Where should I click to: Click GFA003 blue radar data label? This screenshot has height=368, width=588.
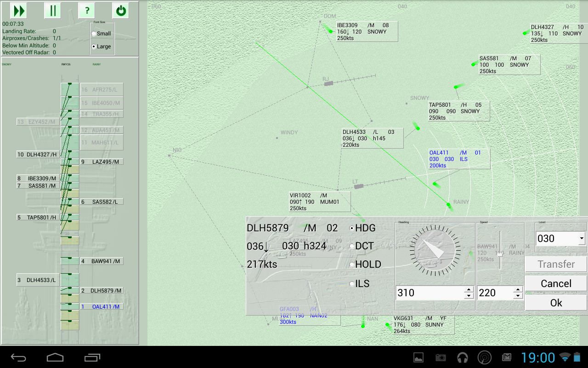point(310,316)
